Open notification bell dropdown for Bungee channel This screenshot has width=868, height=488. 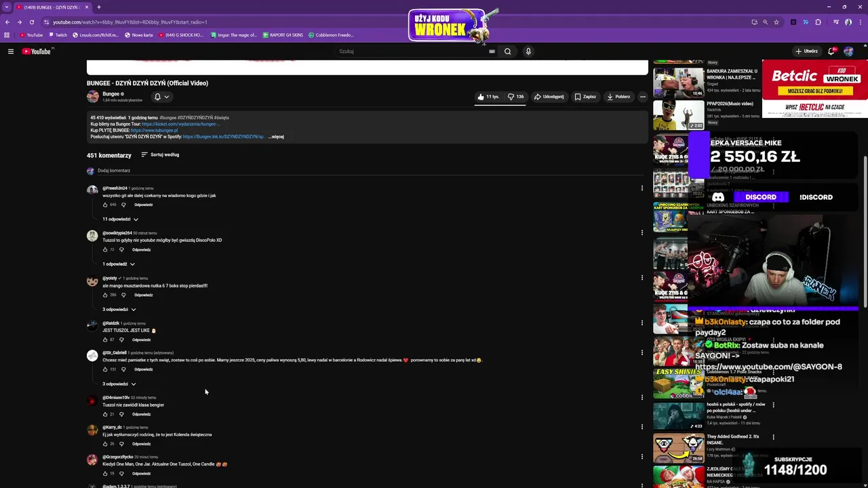tap(161, 97)
